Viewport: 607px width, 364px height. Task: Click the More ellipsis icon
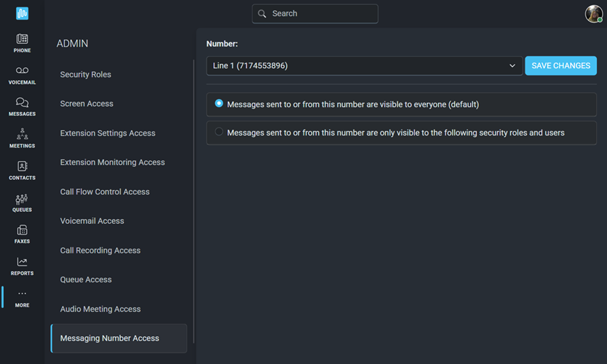22,294
